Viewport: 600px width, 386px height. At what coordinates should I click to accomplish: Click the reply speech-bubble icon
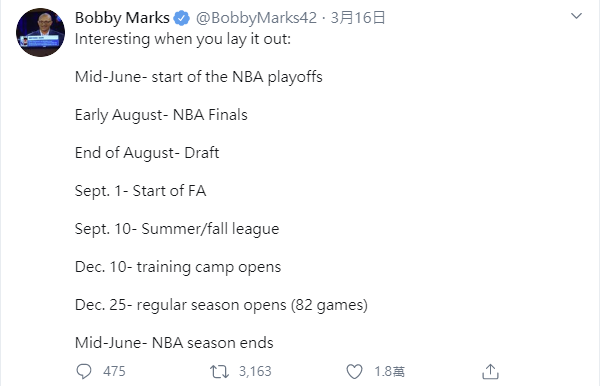pos(84,371)
